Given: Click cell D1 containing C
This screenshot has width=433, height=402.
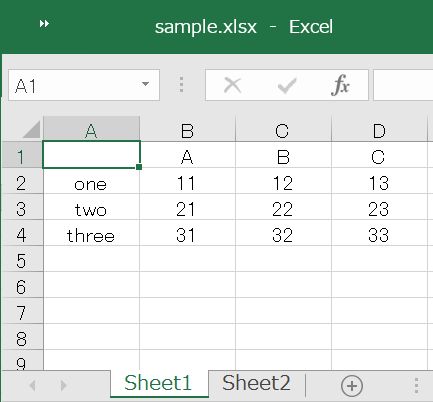Looking at the screenshot, I should [379, 155].
